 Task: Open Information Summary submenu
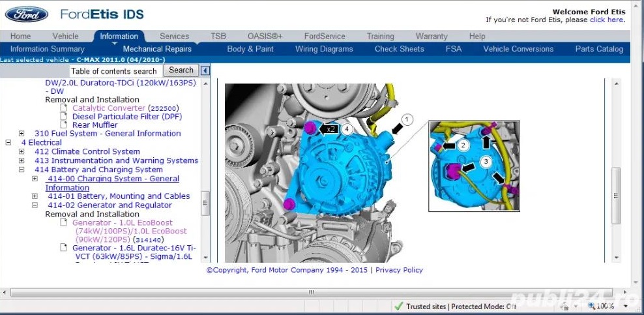pos(47,49)
